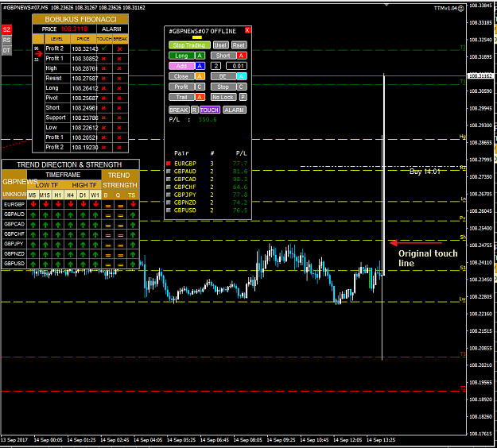Click the red A beside Trail
The height and width of the screenshot is (448, 497).
pyautogui.click(x=200, y=97)
